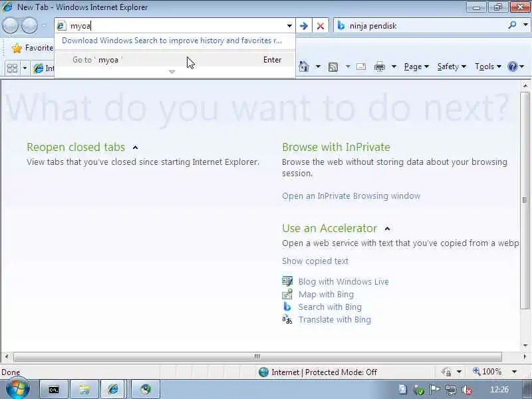Open Favorites with the star icon
The height and width of the screenshot is (399, 532).
(x=17, y=48)
